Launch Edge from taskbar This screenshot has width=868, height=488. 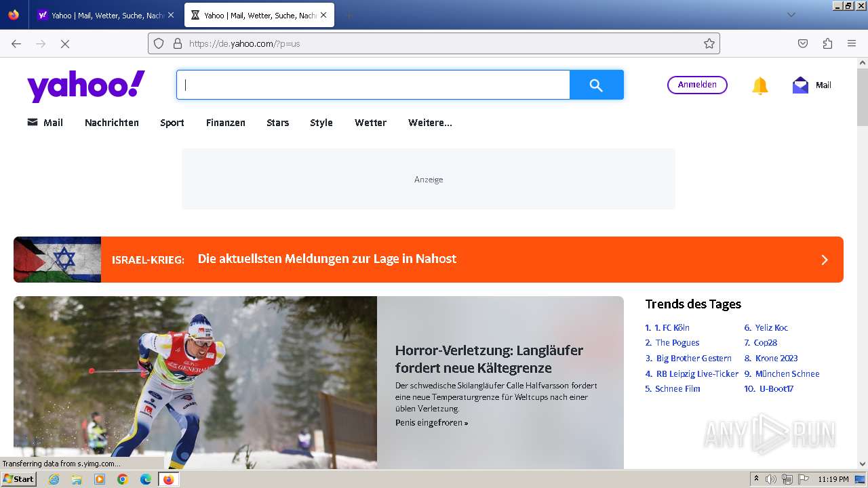146,479
